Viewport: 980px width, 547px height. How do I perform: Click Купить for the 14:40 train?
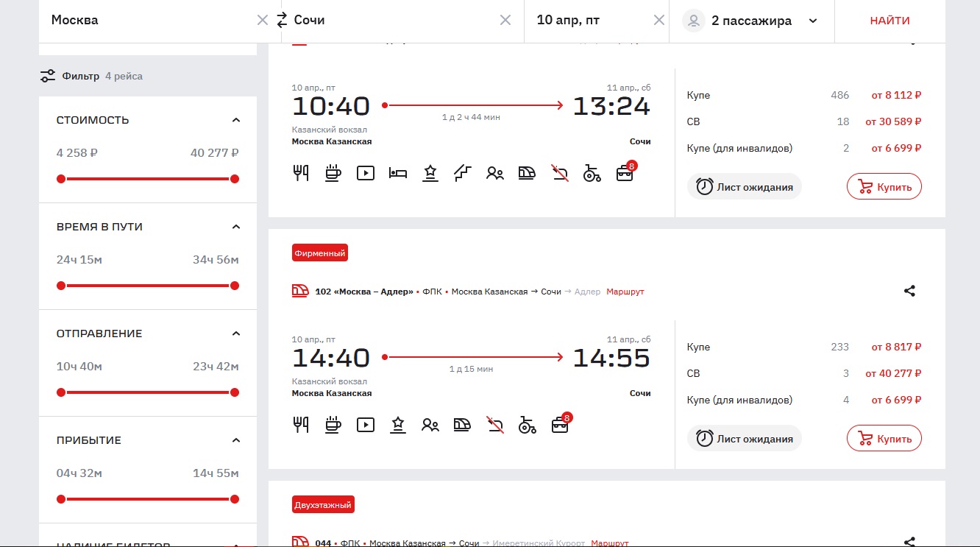(x=884, y=439)
